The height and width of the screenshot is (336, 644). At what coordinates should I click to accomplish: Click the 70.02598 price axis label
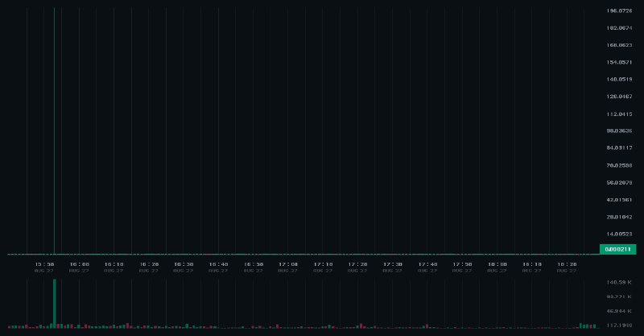click(619, 165)
